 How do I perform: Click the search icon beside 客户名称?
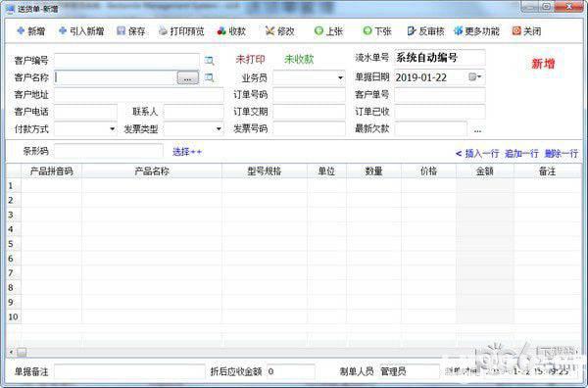click(210, 77)
